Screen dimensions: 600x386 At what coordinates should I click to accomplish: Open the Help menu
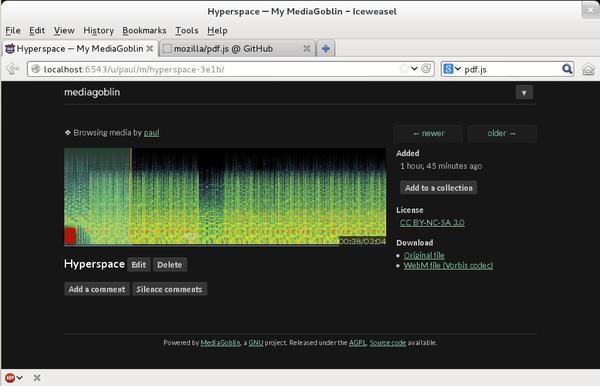[x=217, y=31]
